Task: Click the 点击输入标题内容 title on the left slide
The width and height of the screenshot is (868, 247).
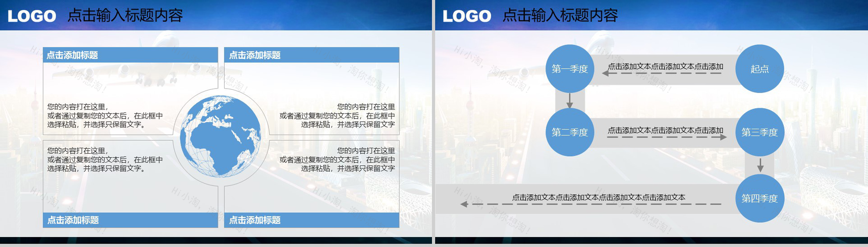Action: coord(125,16)
